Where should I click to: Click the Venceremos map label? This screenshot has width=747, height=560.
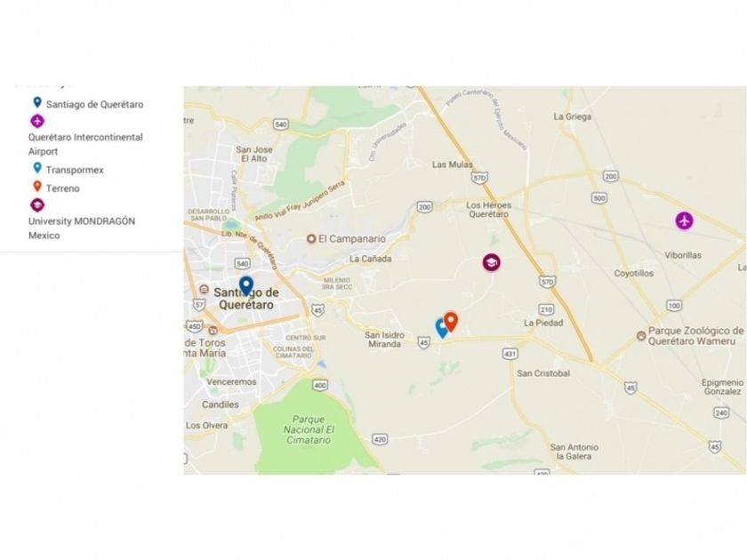(231, 382)
